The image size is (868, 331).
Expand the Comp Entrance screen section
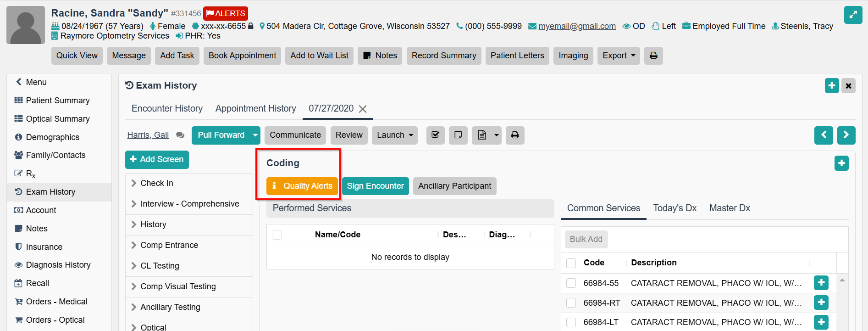pyautogui.click(x=169, y=245)
